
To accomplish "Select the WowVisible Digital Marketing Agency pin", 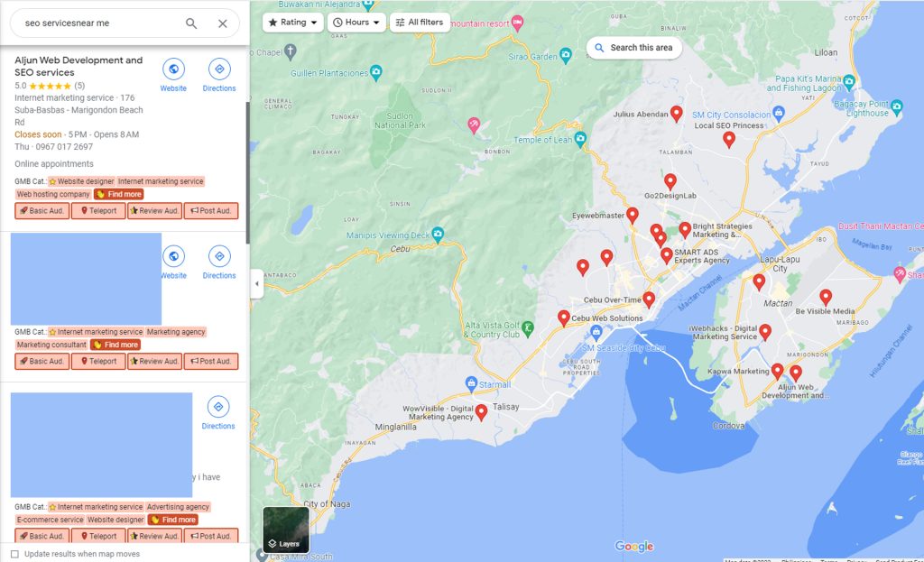I will click(x=482, y=411).
